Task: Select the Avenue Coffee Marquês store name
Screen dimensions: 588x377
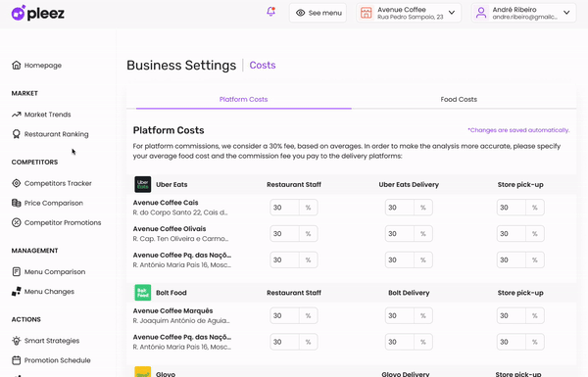Action: tap(172, 310)
